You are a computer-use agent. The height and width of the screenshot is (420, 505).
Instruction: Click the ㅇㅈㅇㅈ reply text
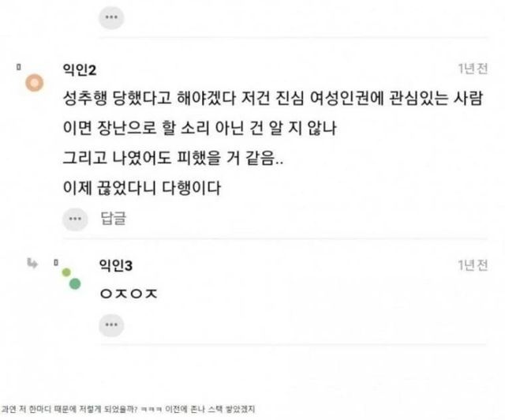point(129,294)
